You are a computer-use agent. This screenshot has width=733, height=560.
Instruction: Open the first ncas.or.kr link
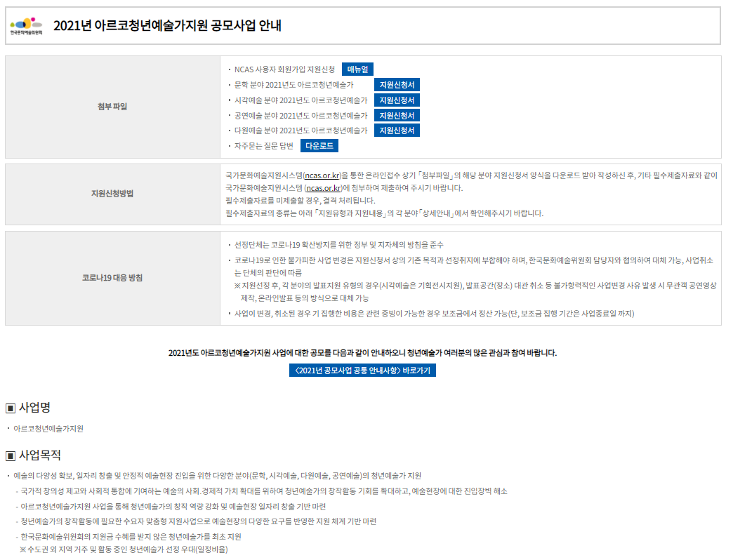pos(322,175)
